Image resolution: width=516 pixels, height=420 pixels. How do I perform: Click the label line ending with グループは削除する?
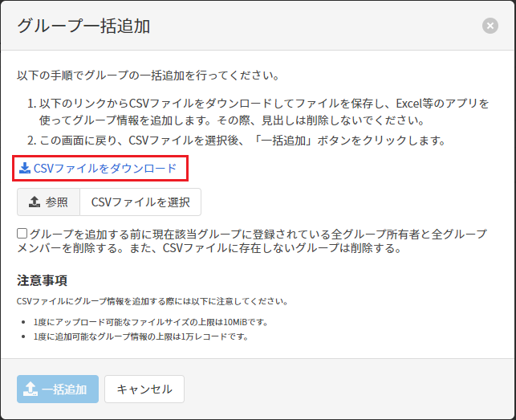click(x=209, y=248)
